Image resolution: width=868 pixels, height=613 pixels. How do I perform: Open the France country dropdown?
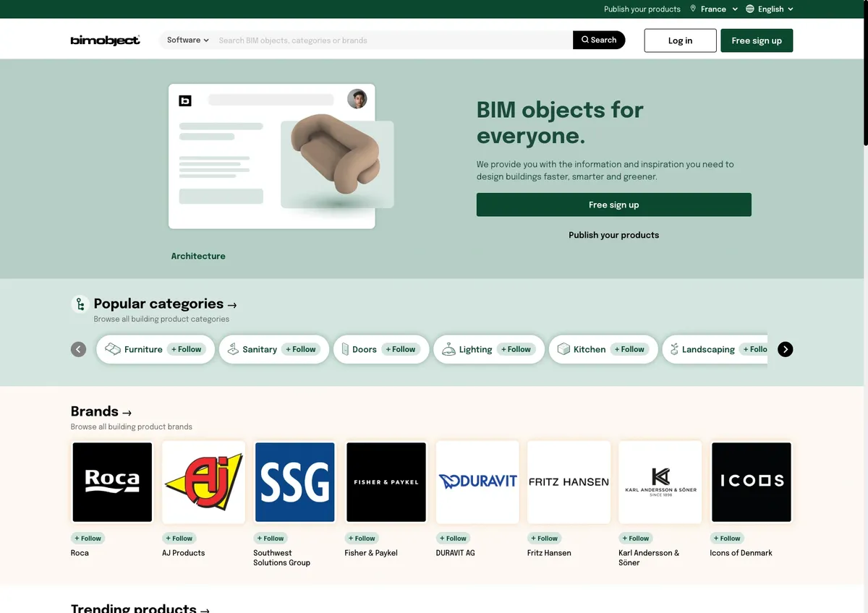tap(714, 9)
